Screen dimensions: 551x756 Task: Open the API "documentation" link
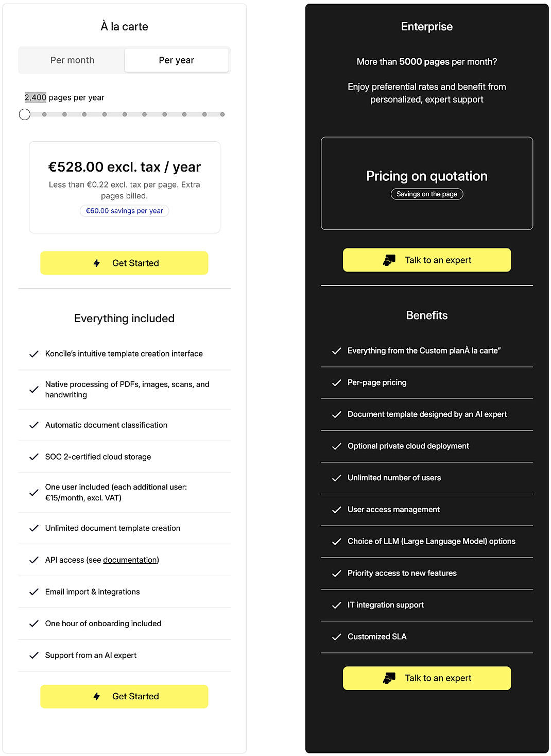(x=130, y=560)
